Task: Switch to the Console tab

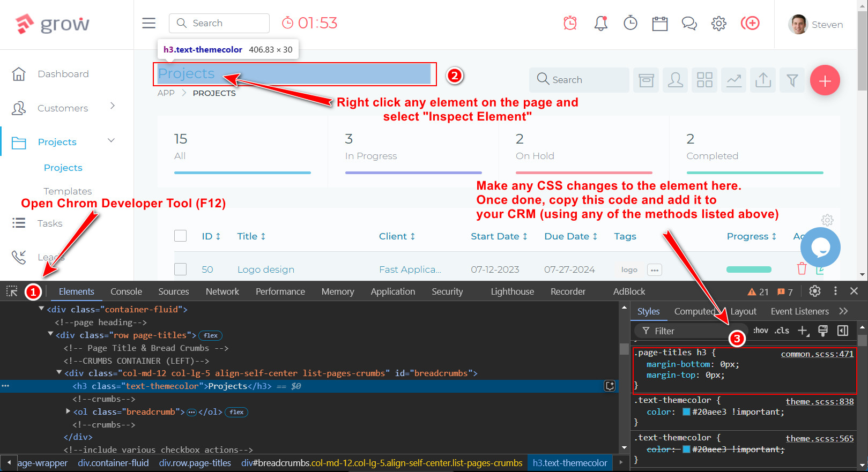Action: [x=126, y=291]
